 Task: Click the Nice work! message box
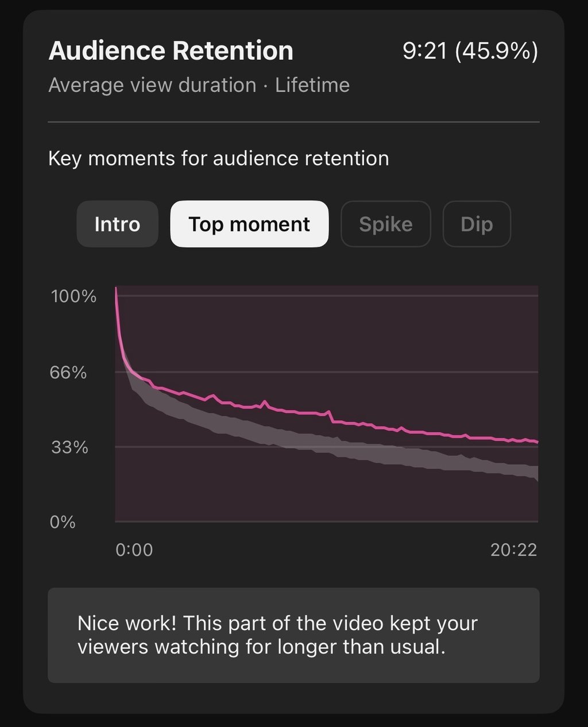tap(293, 635)
